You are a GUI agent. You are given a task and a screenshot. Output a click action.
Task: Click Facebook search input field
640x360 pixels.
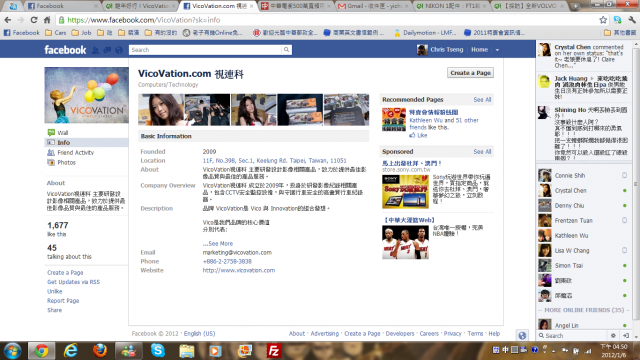[205, 50]
